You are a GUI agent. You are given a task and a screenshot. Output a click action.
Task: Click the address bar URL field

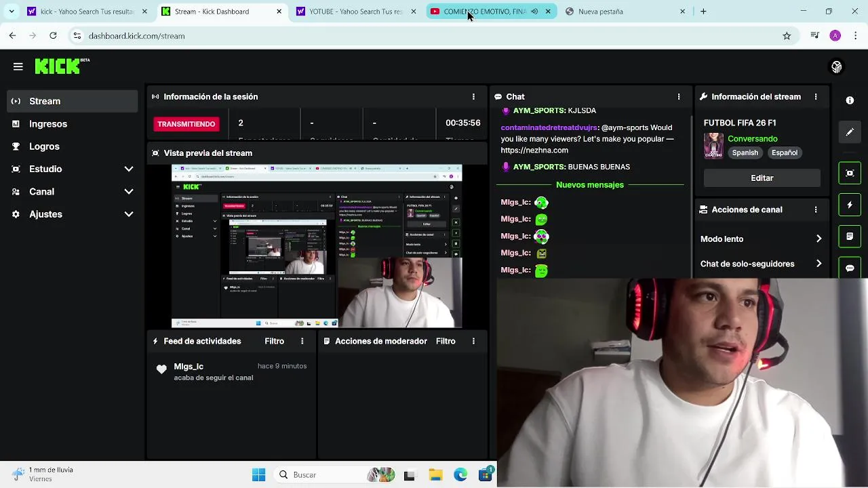point(434,36)
